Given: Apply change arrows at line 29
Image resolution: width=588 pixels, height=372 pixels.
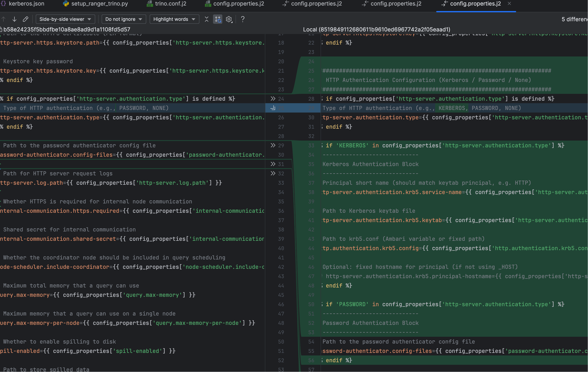Looking at the screenshot, I should click(273, 145).
